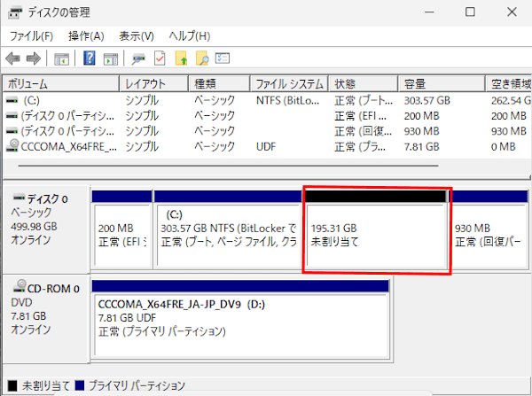Image resolution: width=532 pixels, height=396 pixels.
Task: Open the 表示(V) menu
Action: point(137,36)
